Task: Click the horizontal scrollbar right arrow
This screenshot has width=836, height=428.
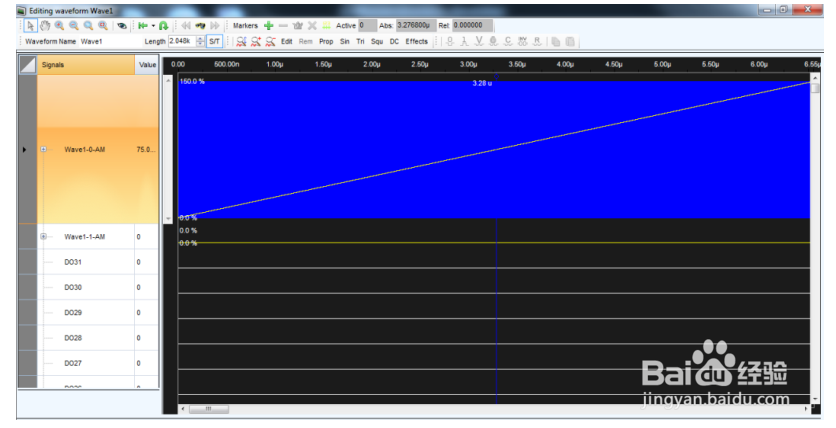Action: [x=806, y=409]
